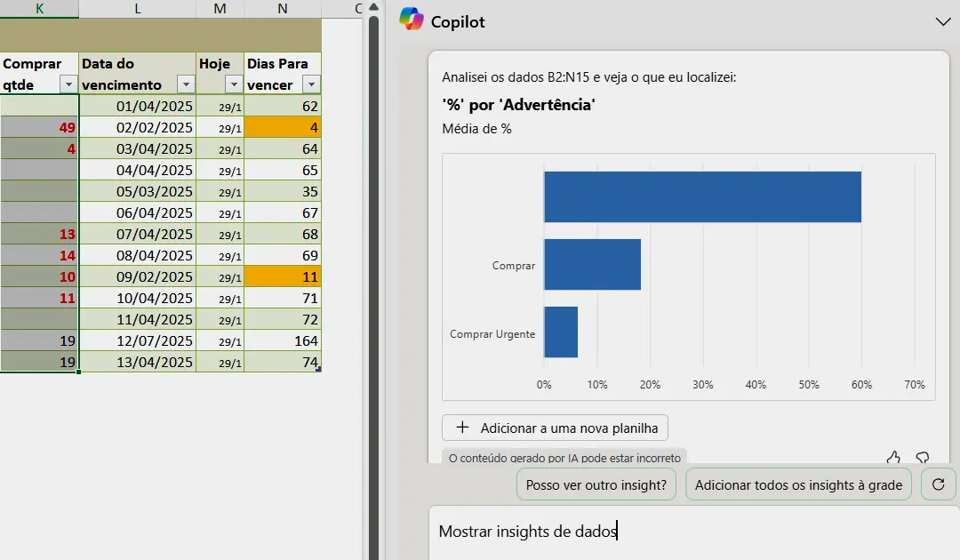Select column N header
Viewport: 960px width, 560px height.
point(282,9)
